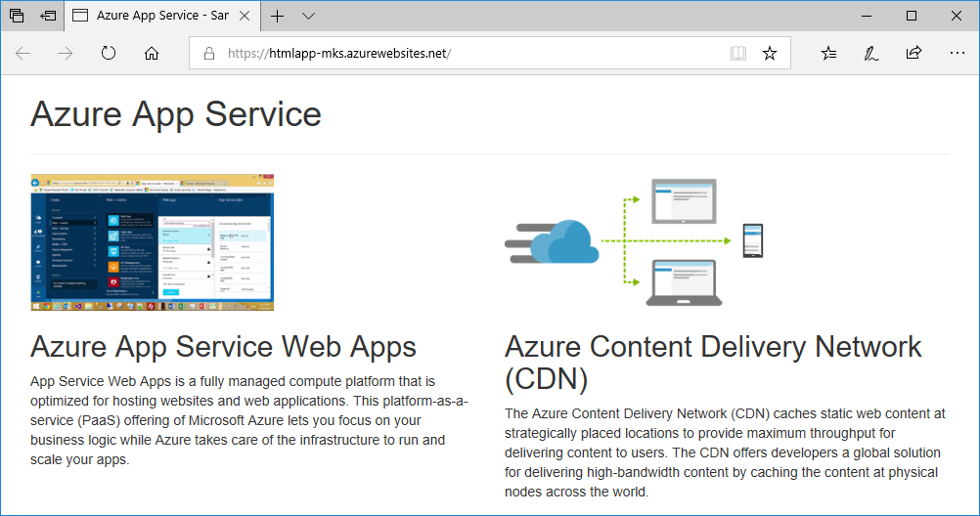Open the Add notes pen tool
The width and height of the screenshot is (980, 516).
[x=870, y=53]
